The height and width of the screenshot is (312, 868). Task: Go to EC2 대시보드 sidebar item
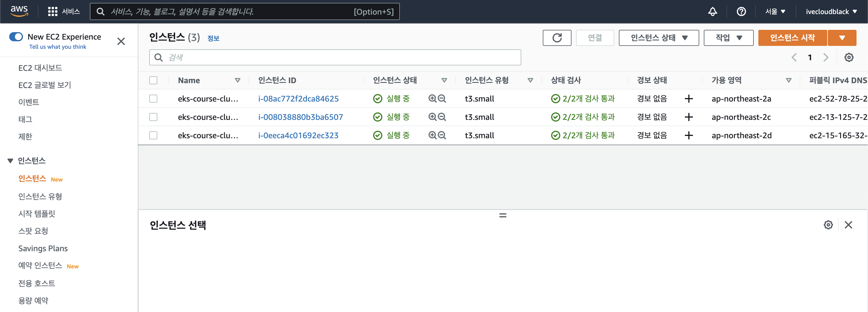coord(40,68)
